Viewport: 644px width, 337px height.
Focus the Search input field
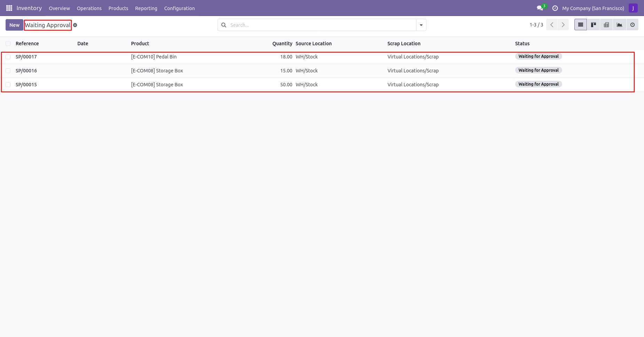(320, 25)
